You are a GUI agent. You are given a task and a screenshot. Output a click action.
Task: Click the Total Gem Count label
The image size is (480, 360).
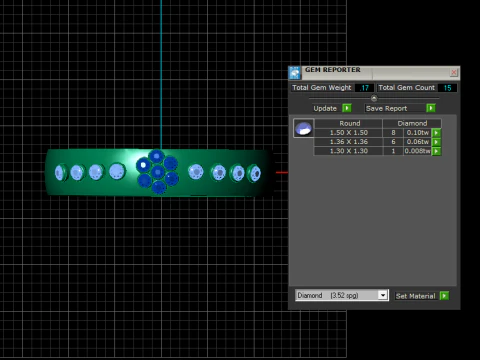pyautogui.click(x=407, y=88)
